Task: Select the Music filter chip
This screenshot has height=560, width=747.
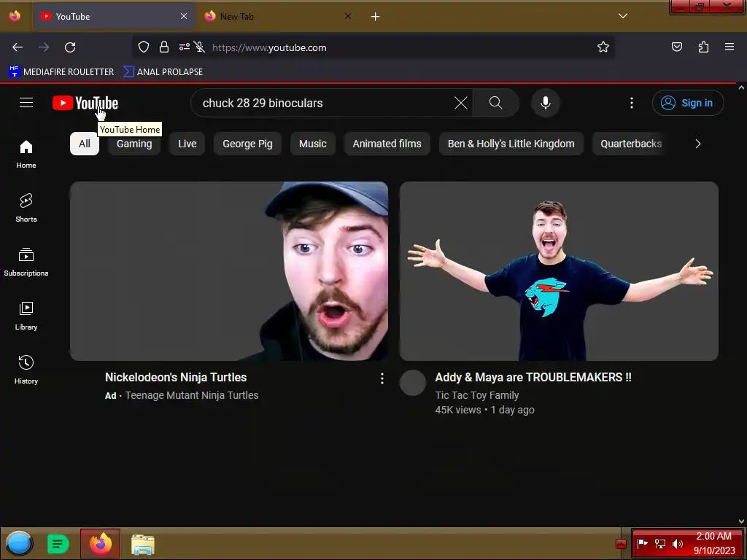Action: pos(312,144)
